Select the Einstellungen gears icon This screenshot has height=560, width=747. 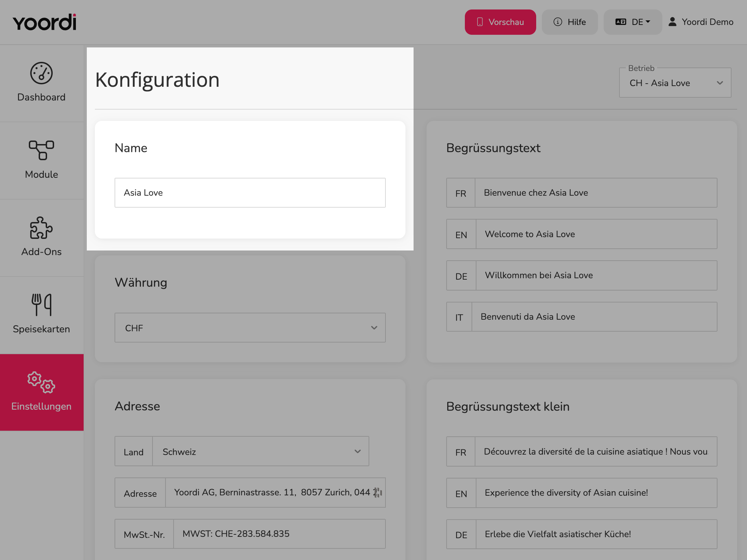click(x=41, y=382)
